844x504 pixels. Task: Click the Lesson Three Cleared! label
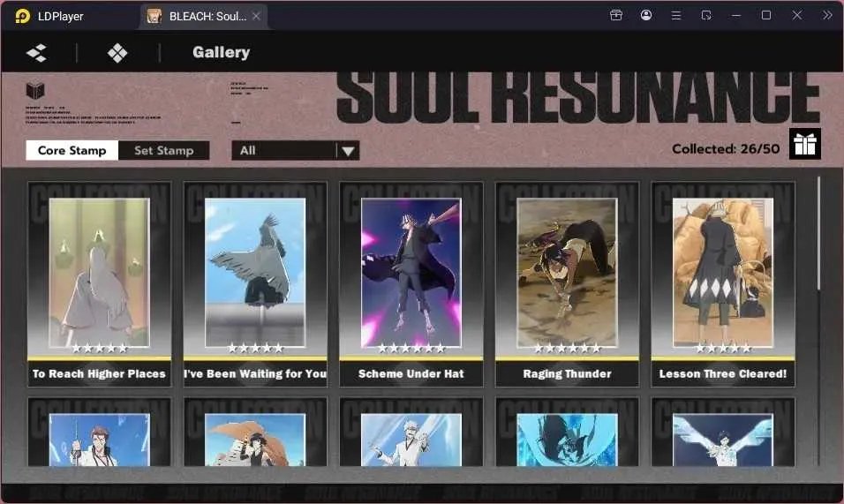point(723,374)
